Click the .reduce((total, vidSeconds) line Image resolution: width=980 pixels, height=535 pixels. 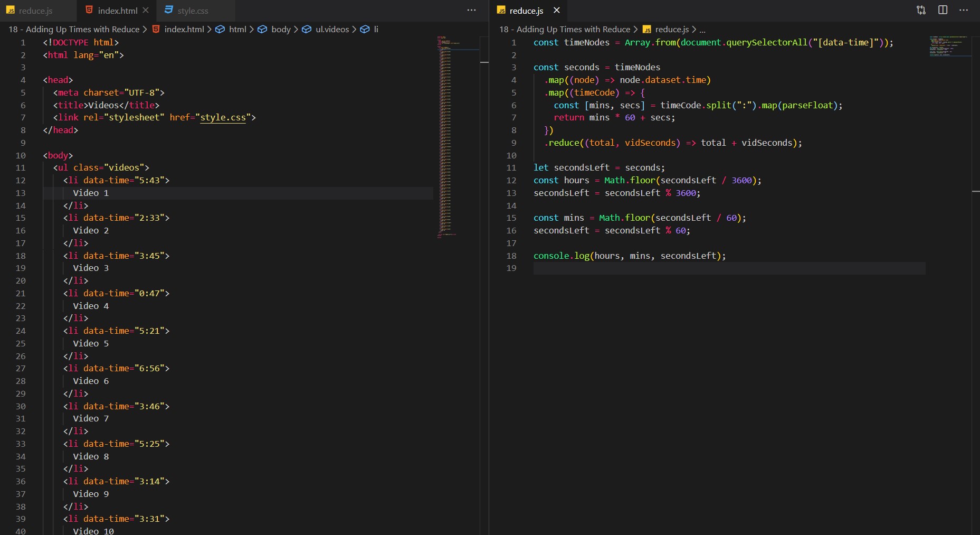[x=673, y=143]
